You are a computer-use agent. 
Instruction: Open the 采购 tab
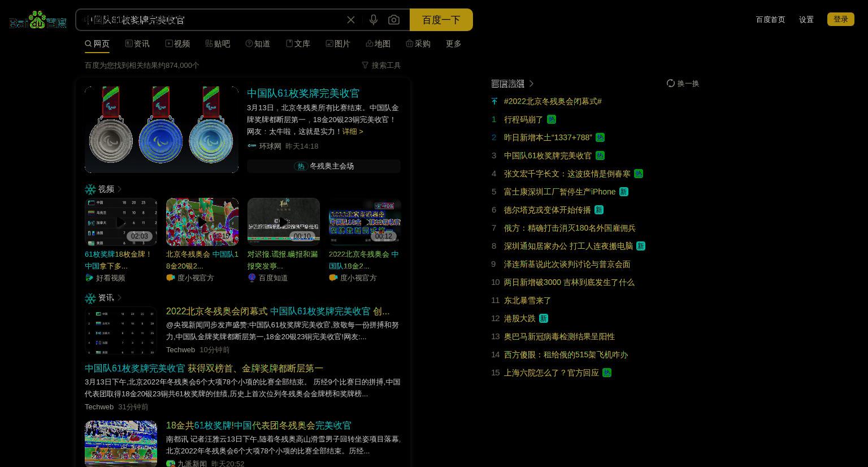418,44
